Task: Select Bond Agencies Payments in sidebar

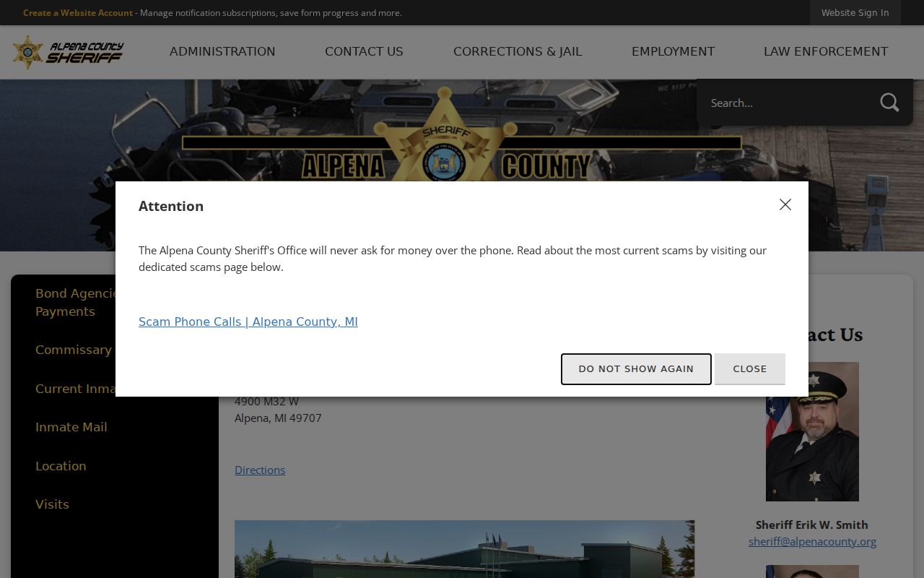Action: [x=76, y=302]
